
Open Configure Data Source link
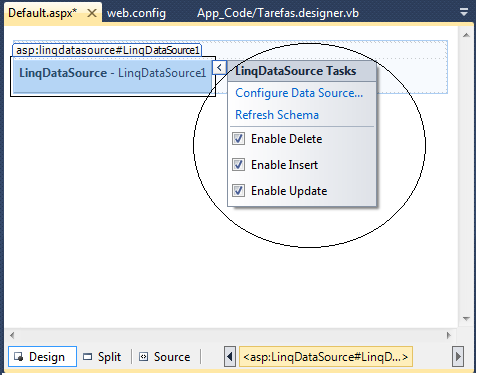(x=299, y=93)
